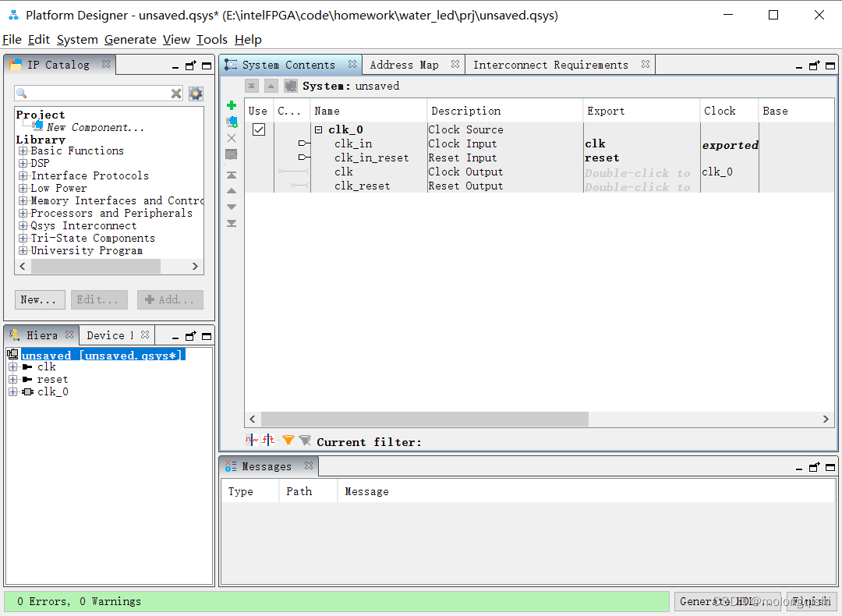Minimize the IP Catalog panel
This screenshot has height=616, width=842.
point(175,66)
